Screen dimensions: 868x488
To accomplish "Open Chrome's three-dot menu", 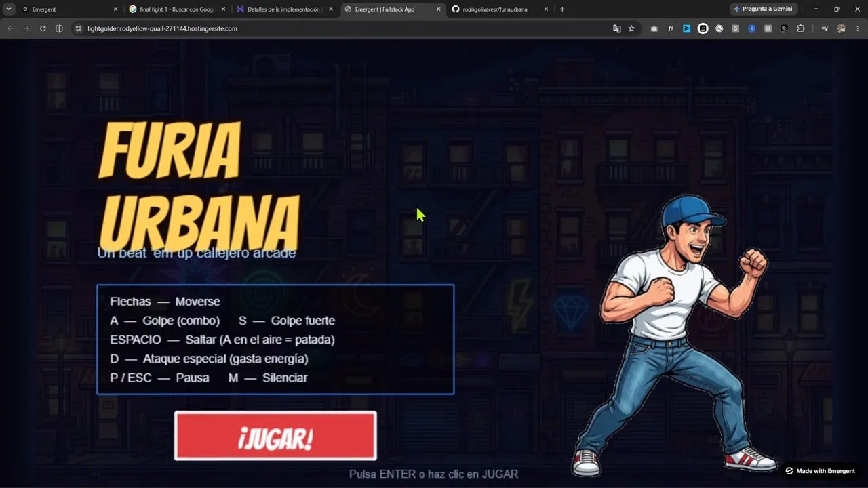I will pos(856,28).
